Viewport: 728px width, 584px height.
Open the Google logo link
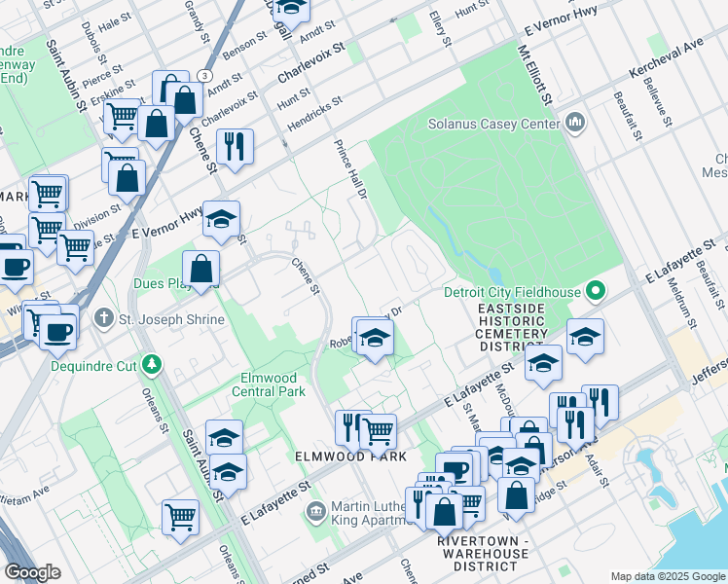33,572
